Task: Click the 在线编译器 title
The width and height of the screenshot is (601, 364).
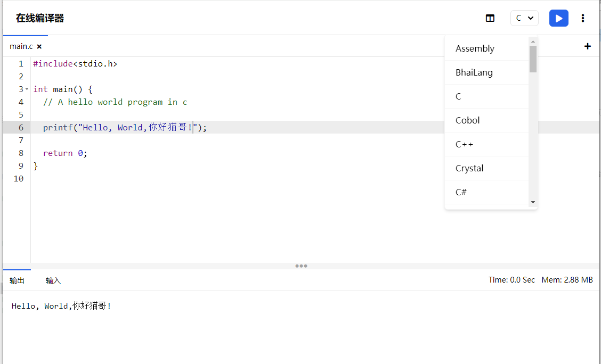Action: 40,18
